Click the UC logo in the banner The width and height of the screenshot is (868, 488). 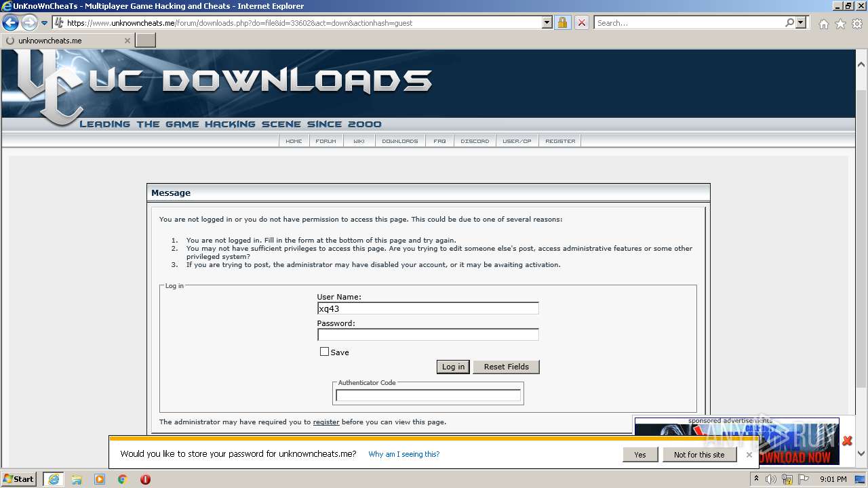51,88
